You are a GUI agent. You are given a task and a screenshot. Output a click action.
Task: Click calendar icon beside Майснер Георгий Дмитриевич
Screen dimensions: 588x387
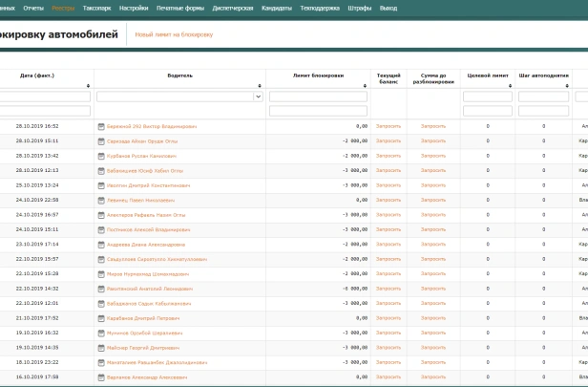(100, 348)
